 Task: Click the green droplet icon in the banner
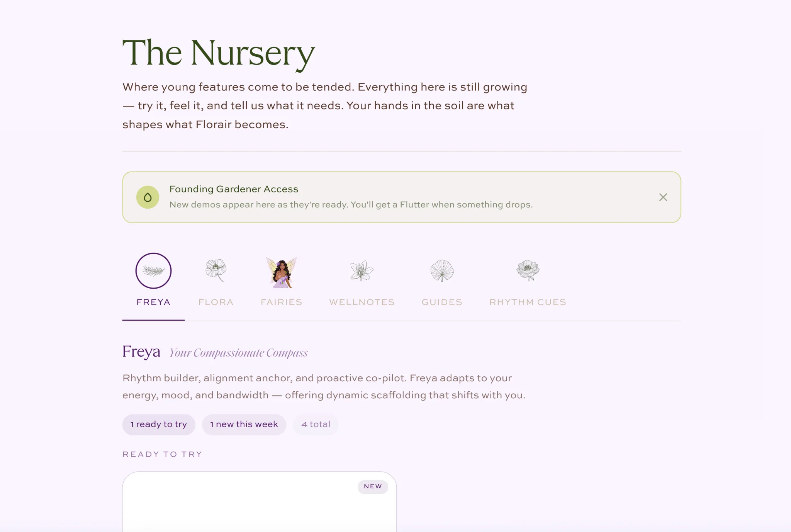pos(148,197)
